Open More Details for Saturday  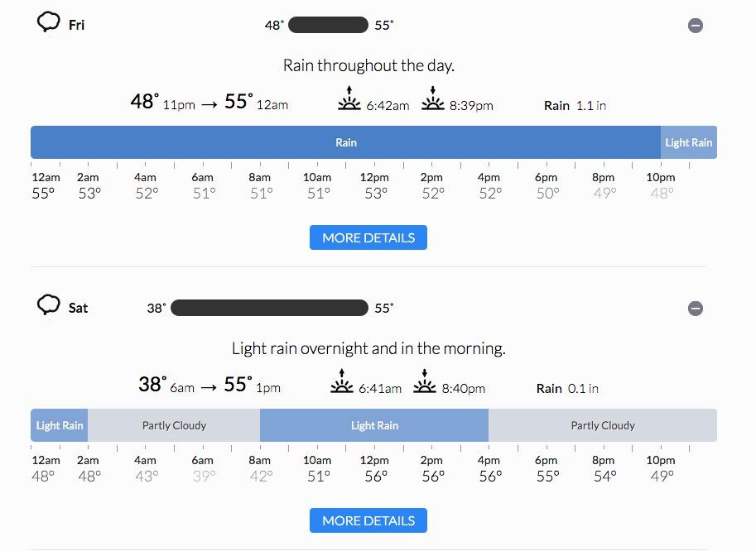tap(368, 520)
